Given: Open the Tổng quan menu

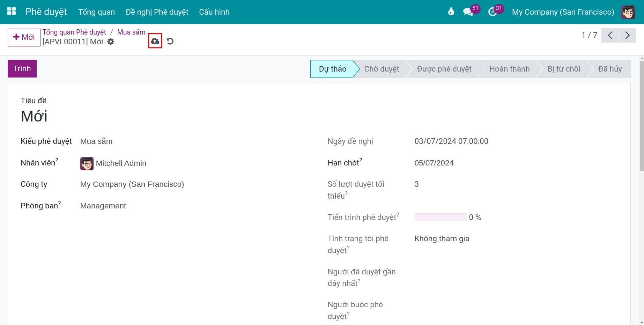Looking at the screenshot, I should (x=97, y=12).
